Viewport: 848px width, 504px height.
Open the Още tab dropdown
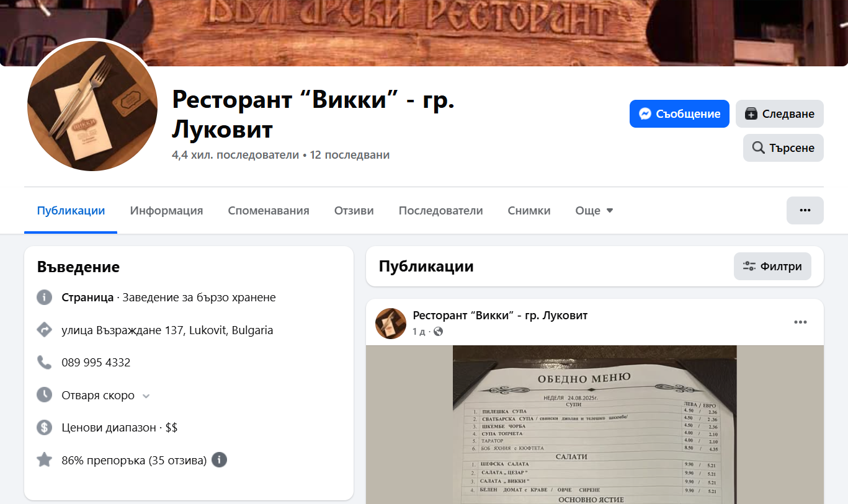[594, 211]
